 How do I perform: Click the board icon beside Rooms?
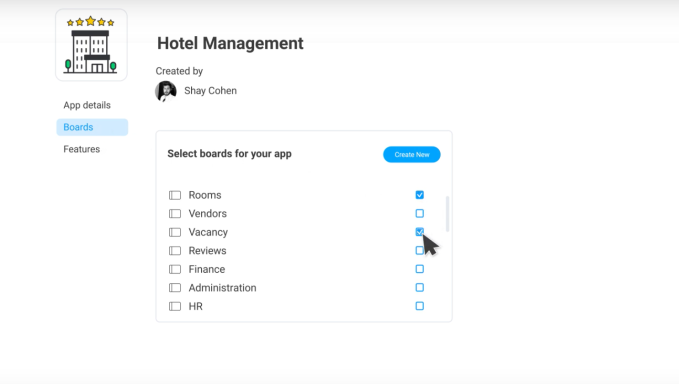click(175, 195)
